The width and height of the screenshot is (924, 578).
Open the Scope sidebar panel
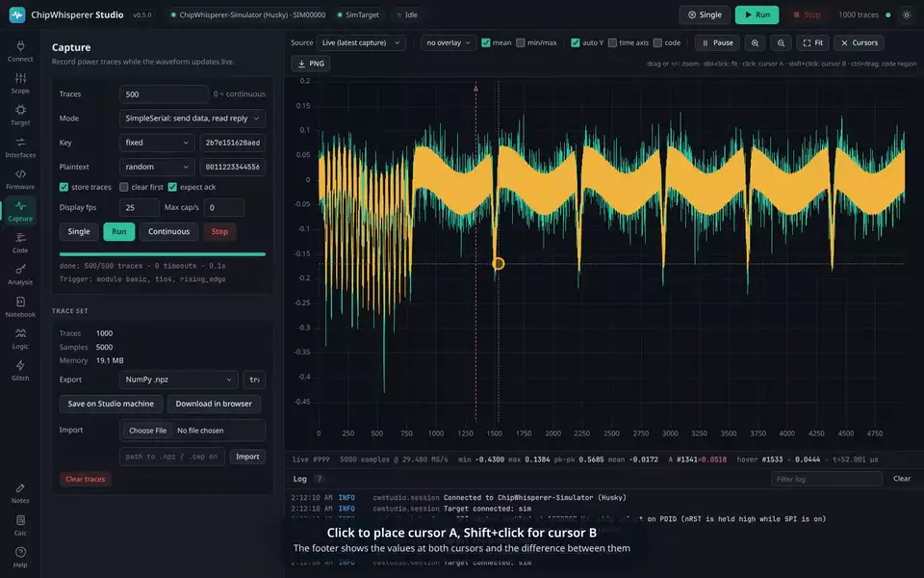20,83
